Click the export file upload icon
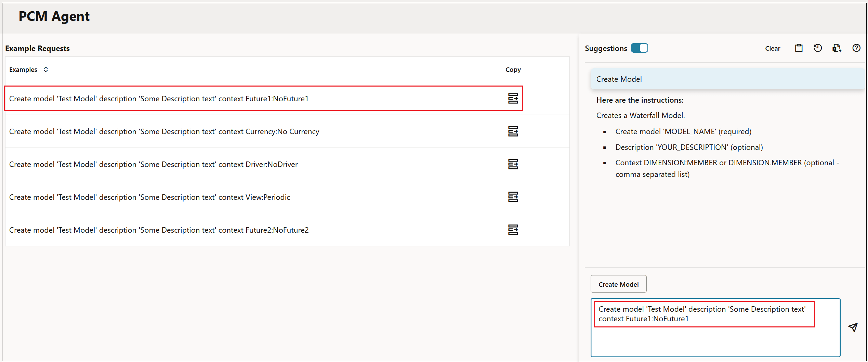This screenshot has height=362, width=868. point(837,48)
